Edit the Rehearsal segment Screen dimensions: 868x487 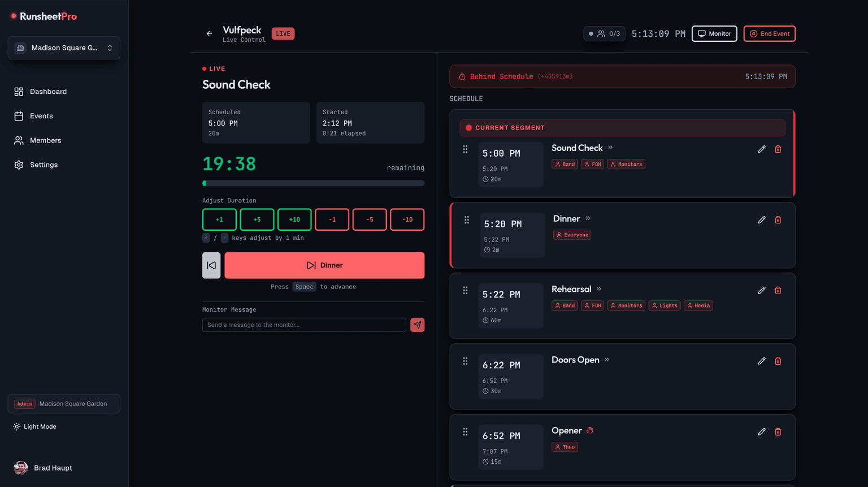point(762,291)
